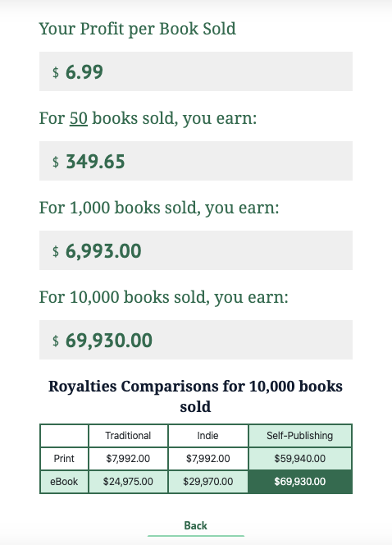Select the profit per book field 6.99
The image size is (392, 545).
[196, 71]
